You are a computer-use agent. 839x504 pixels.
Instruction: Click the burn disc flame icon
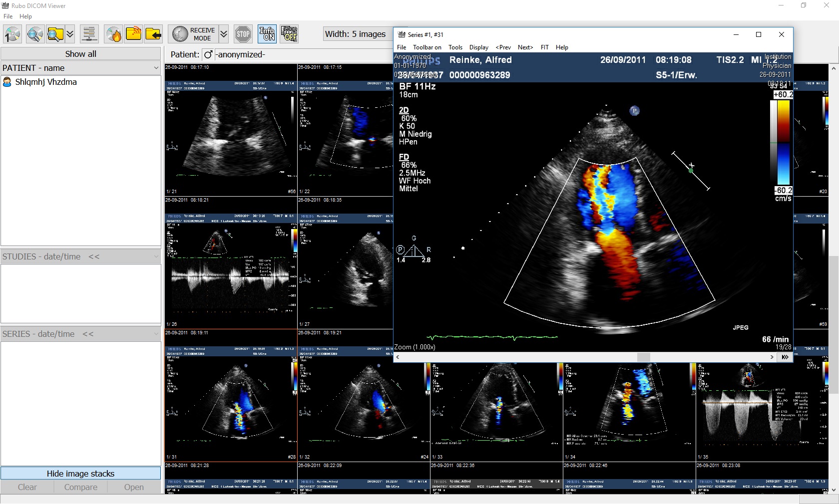113,34
